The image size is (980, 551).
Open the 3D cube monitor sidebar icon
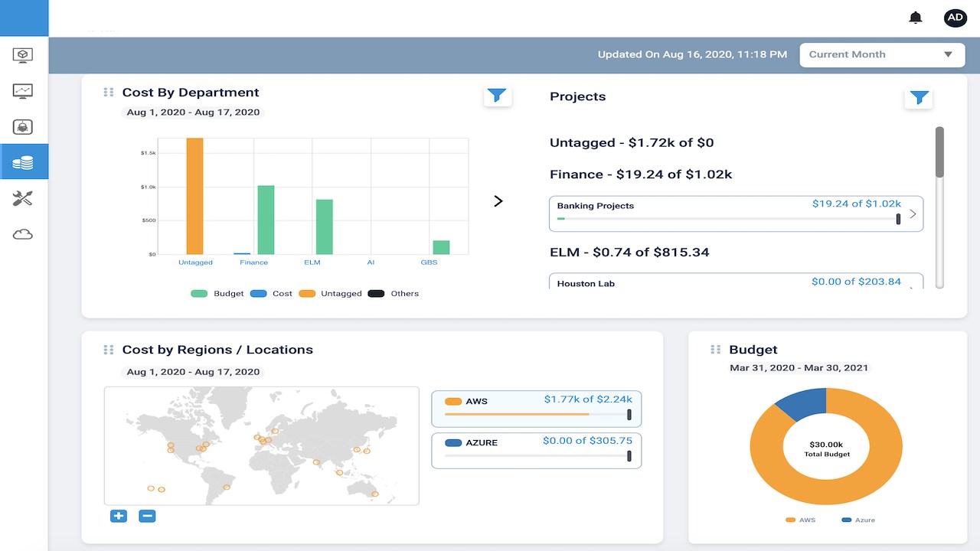pyautogui.click(x=24, y=55)
